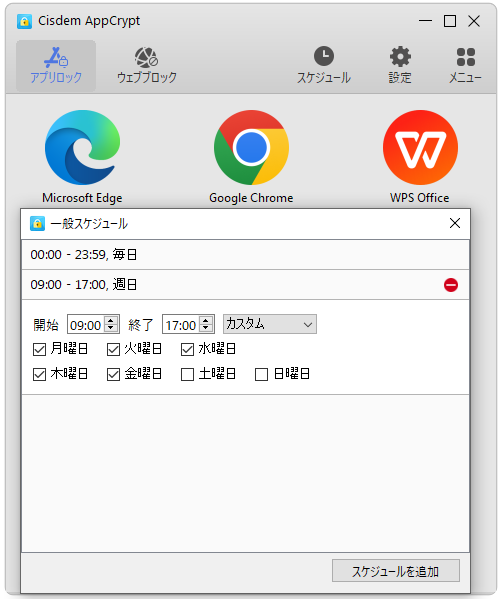Select the Microsoft Edge app icon
The height and width of the screenshot is (599, 503).
click(x=82, y=147)
